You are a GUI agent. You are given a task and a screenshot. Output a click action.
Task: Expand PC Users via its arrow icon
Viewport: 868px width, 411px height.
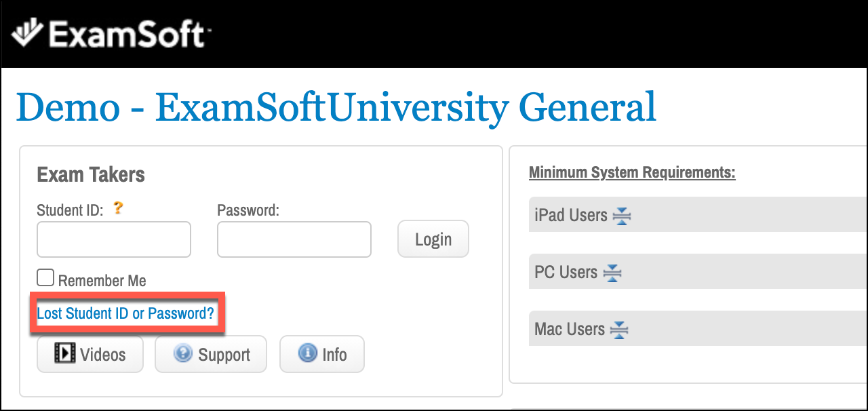612,273
